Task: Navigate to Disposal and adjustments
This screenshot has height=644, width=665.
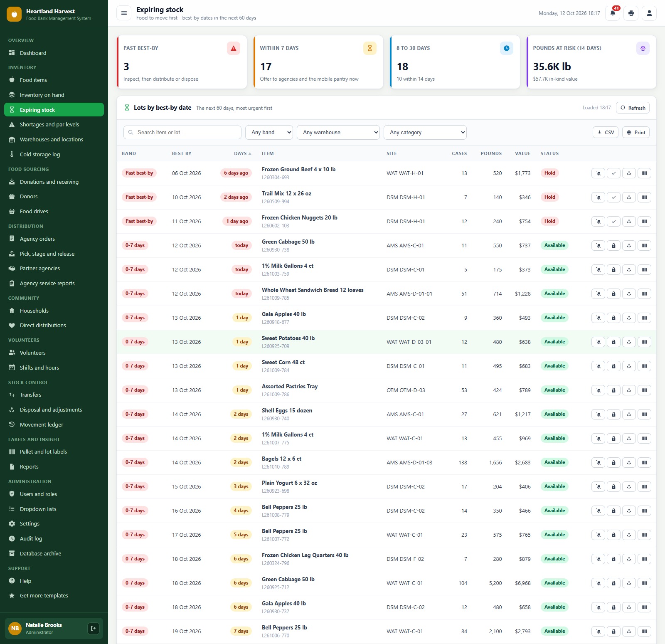Action: point(54,410)
